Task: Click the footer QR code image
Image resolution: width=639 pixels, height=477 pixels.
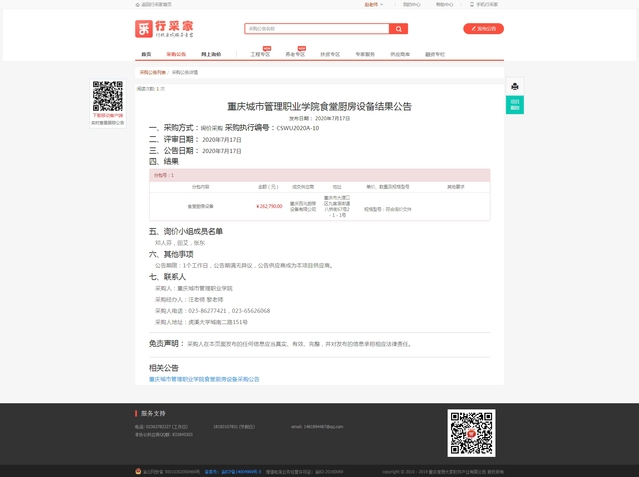Action: [x=471, y=433]
